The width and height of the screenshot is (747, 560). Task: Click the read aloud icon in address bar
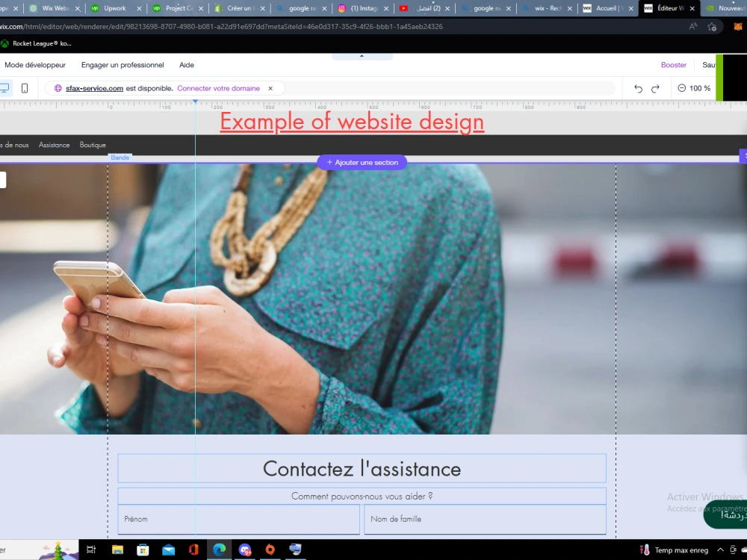click(693, 27)
